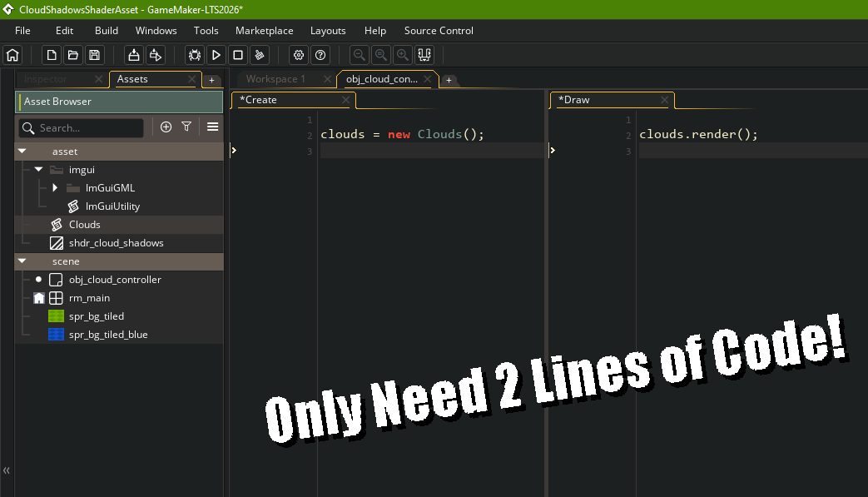Create a new project toolbar icon
Screen dimensions: 868x497
coord(52,55)
